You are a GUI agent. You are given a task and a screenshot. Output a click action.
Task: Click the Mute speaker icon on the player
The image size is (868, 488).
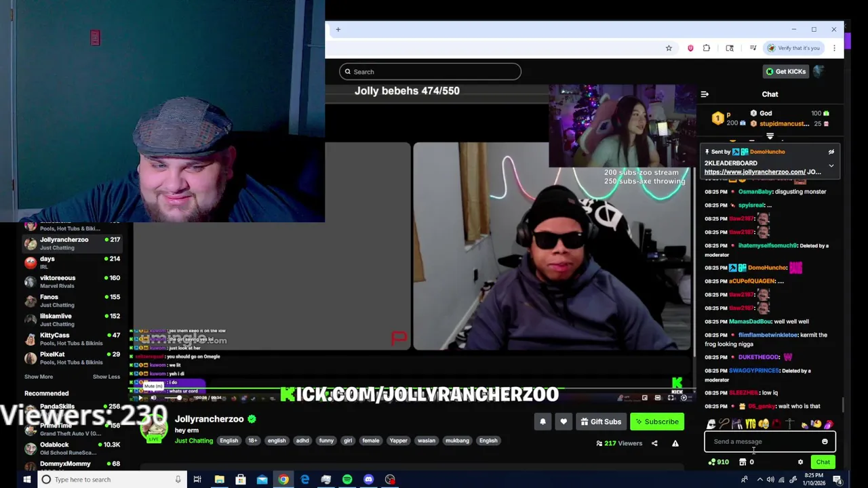pyautogui.click(x=153, y=398)
